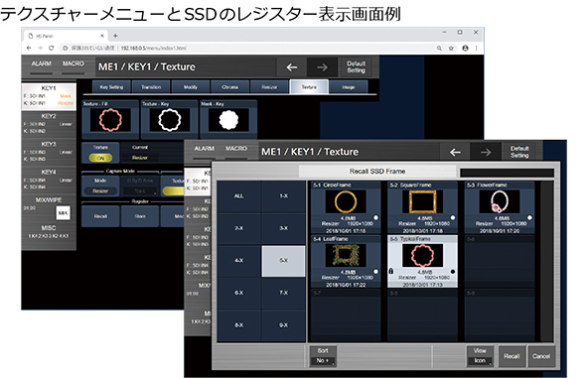
Task: Click back arrow in rear Texture window
Action: (291, 67)
